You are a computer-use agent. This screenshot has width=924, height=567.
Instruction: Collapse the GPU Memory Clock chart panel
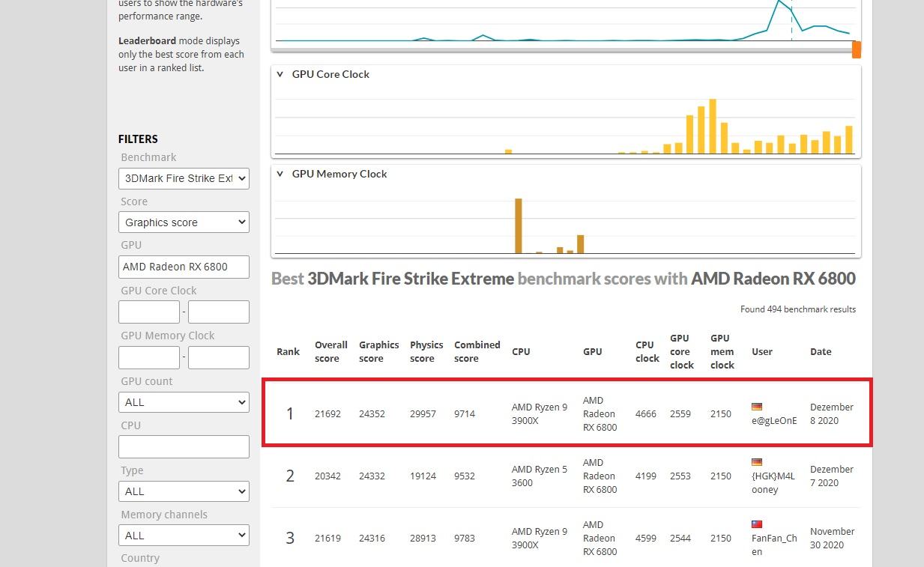click(x=280, y=174)
